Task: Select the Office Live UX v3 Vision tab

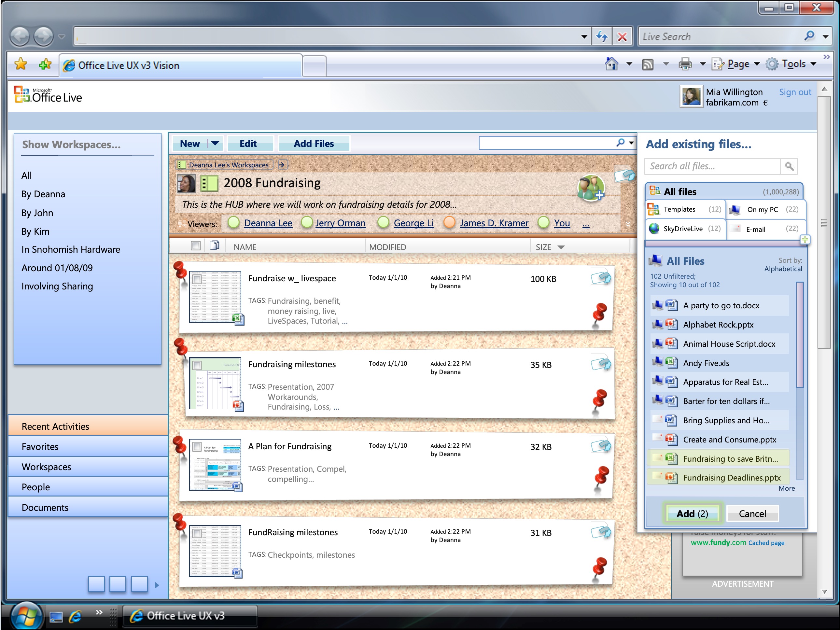Action: point(180,65)
